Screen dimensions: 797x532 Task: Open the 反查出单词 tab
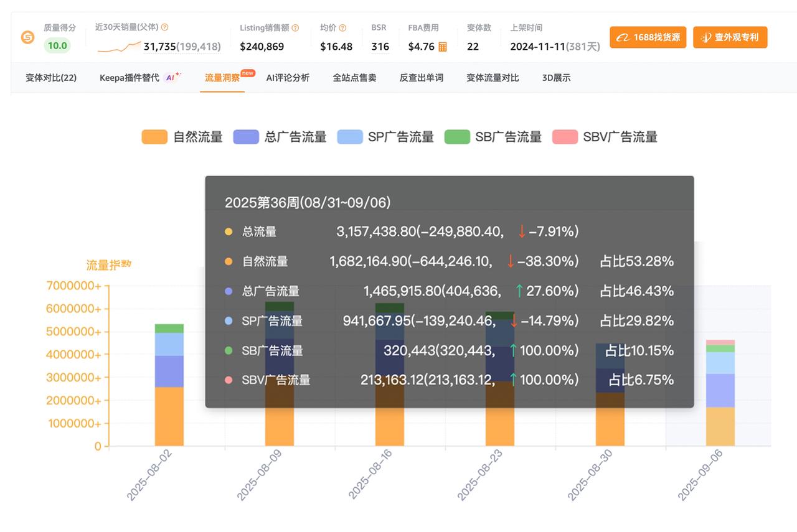point(422,78)
